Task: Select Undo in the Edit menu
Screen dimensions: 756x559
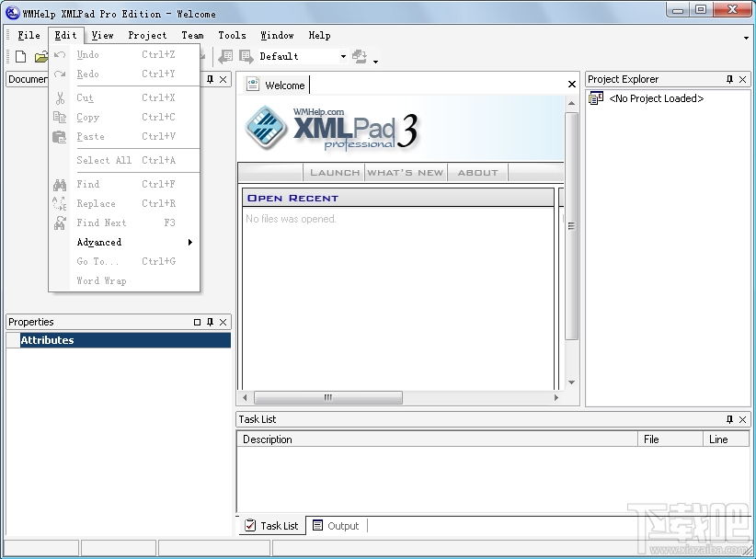Action: click(124, 54)
